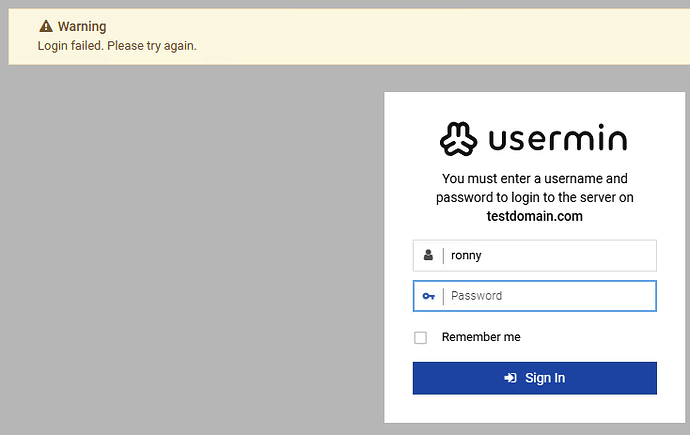Click the arrow icon on Sign In button

click(x=510, y=378)
